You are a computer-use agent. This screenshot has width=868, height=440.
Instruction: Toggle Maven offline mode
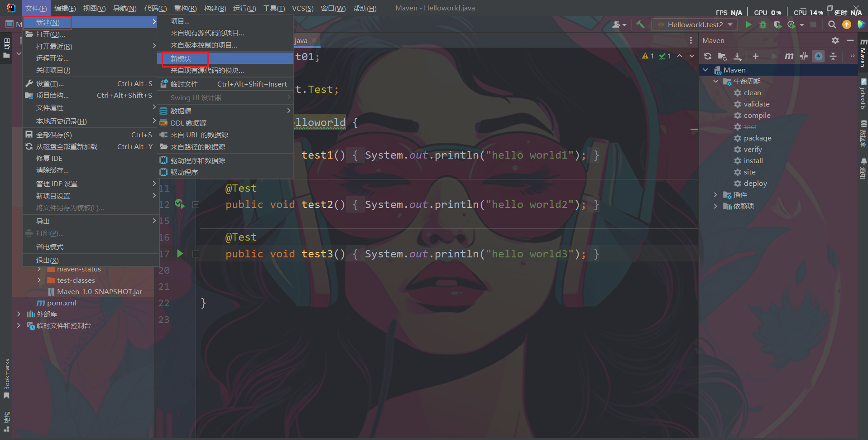(x=804, y=56)
